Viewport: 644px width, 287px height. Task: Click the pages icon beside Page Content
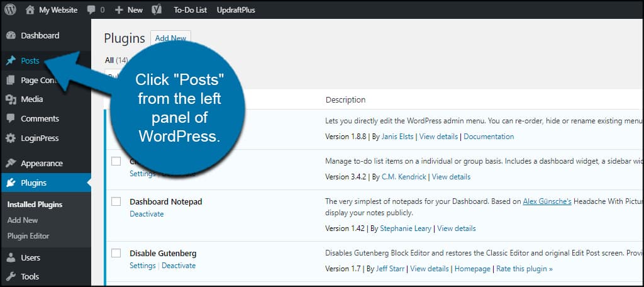pos(11,80)
